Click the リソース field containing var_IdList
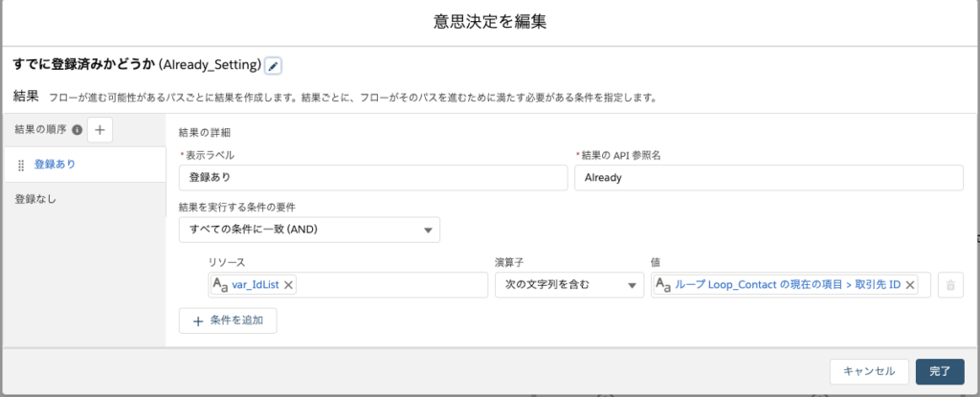Image resolution: width=980 pixels, height=397 pixels. 348,285
